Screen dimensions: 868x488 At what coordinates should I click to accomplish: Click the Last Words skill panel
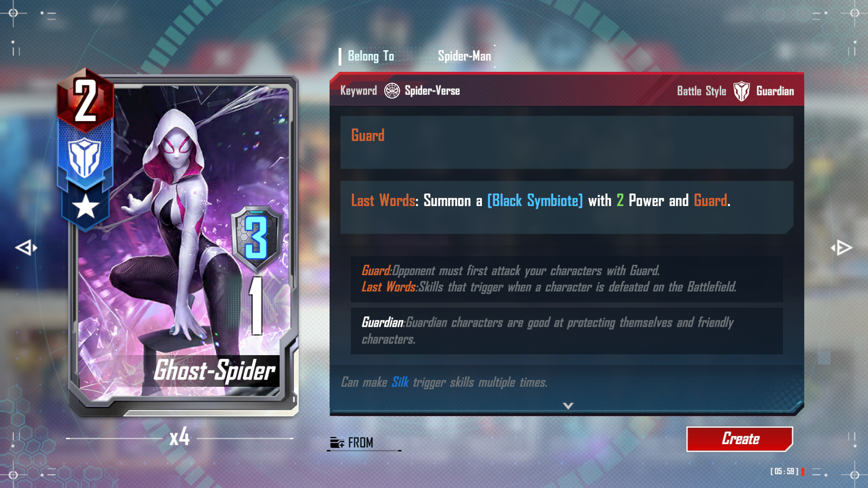tap(566, 207)
